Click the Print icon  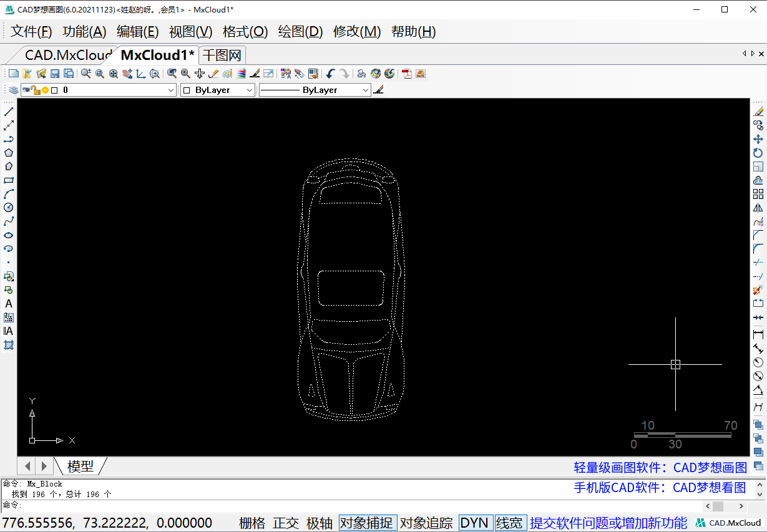361,74
